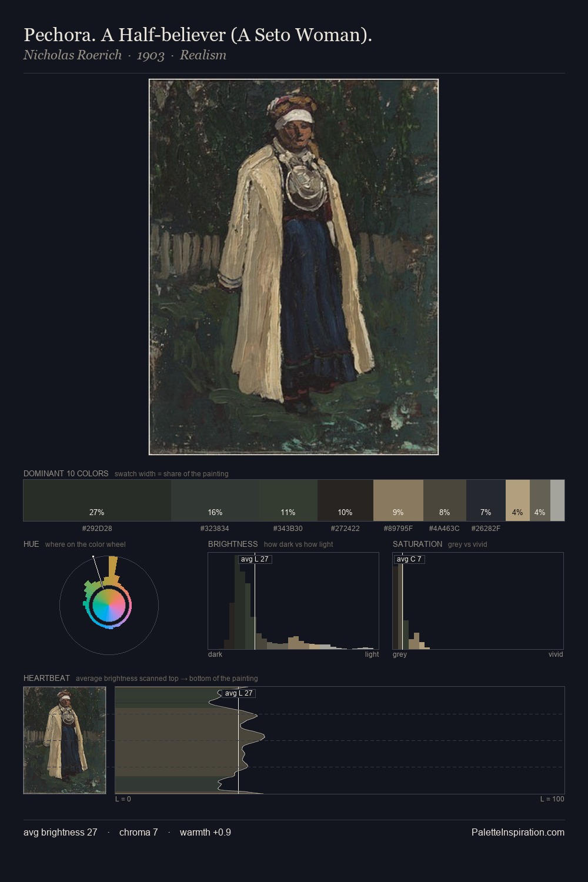
Task: Select the light beige 4% swatch
Action: coord(517,500)
